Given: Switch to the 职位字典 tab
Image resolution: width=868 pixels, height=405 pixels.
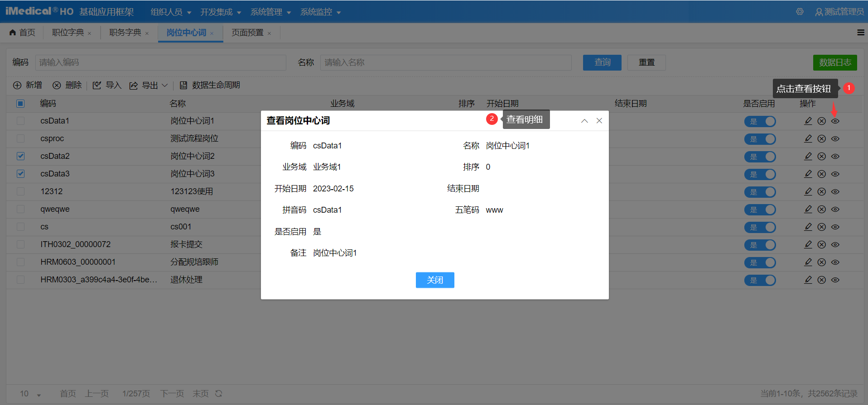Looking at the screenshot, I should 68,33.
